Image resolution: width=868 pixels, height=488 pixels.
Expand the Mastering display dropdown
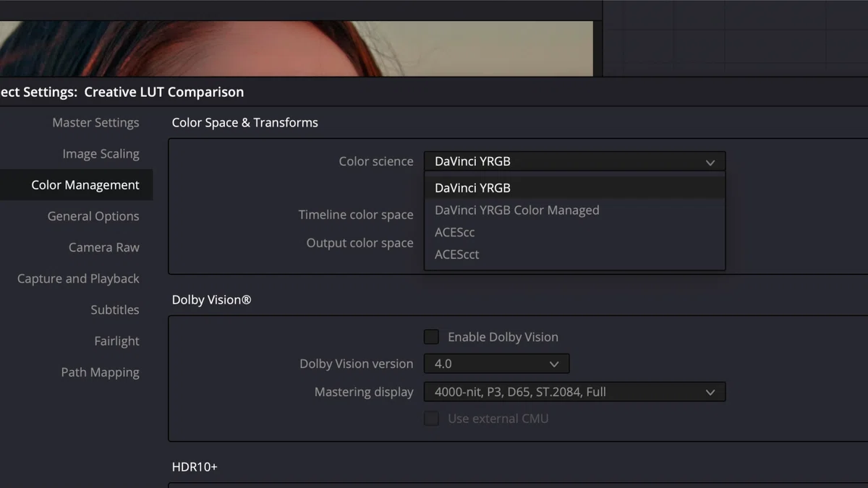575,392
